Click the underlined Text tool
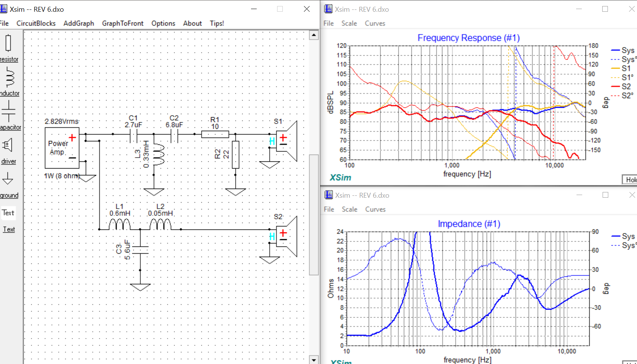The height and width of the screenshot is (364, 637). click(9, 229)
